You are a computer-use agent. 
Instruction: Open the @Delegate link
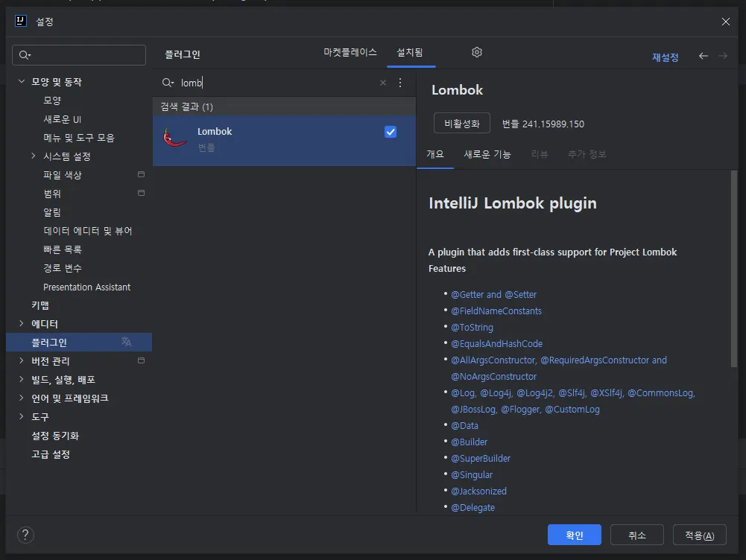tap(472, 507)
